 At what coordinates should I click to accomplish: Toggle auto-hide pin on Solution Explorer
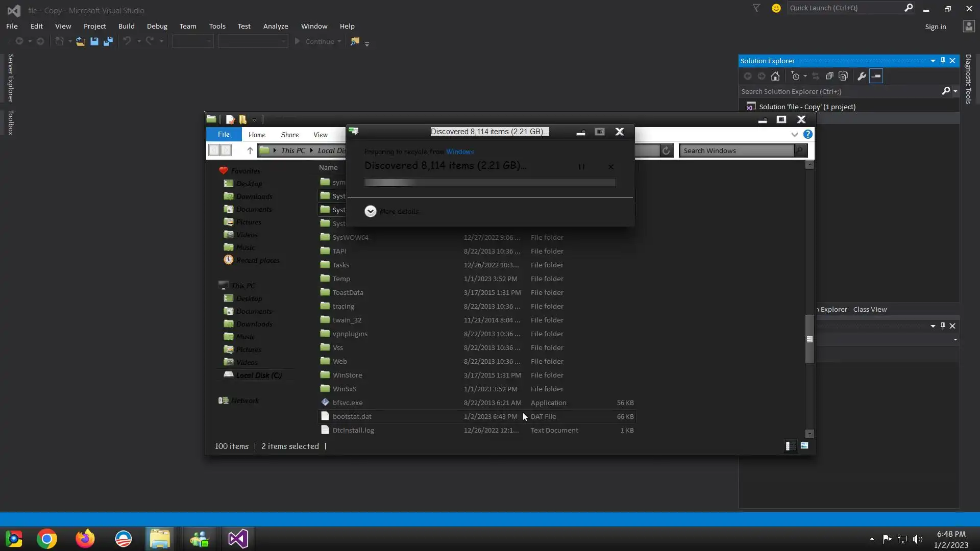pos(943,61)
